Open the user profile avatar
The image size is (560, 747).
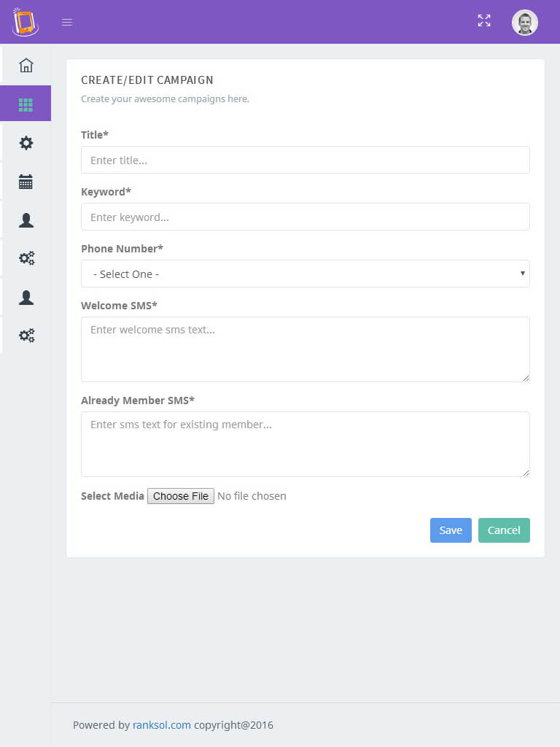524,22
